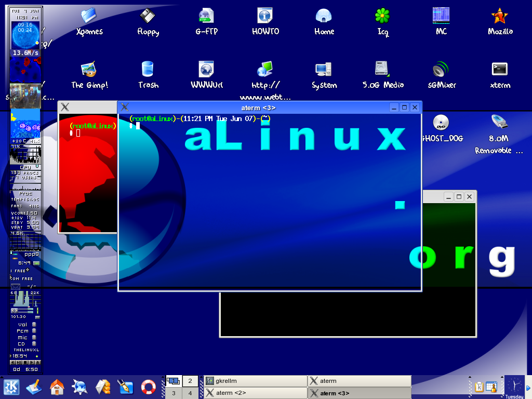Open the HOWTO desktop icon

pos(265,16)
